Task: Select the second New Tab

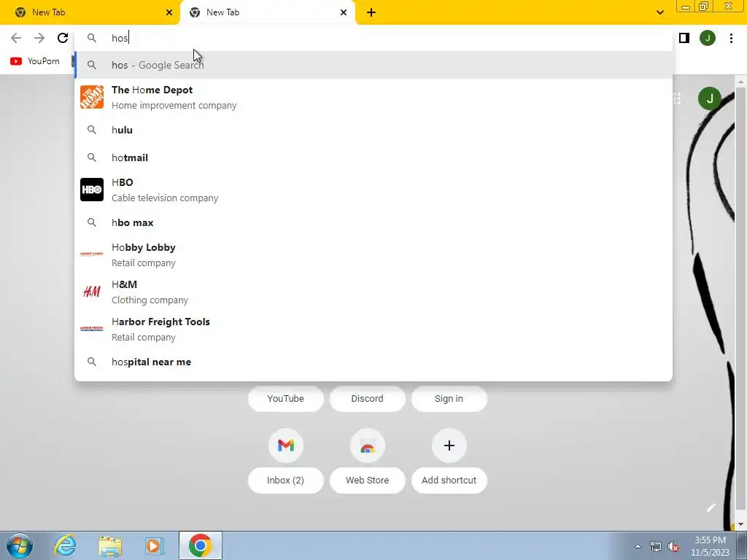Action: click(268, 12)
